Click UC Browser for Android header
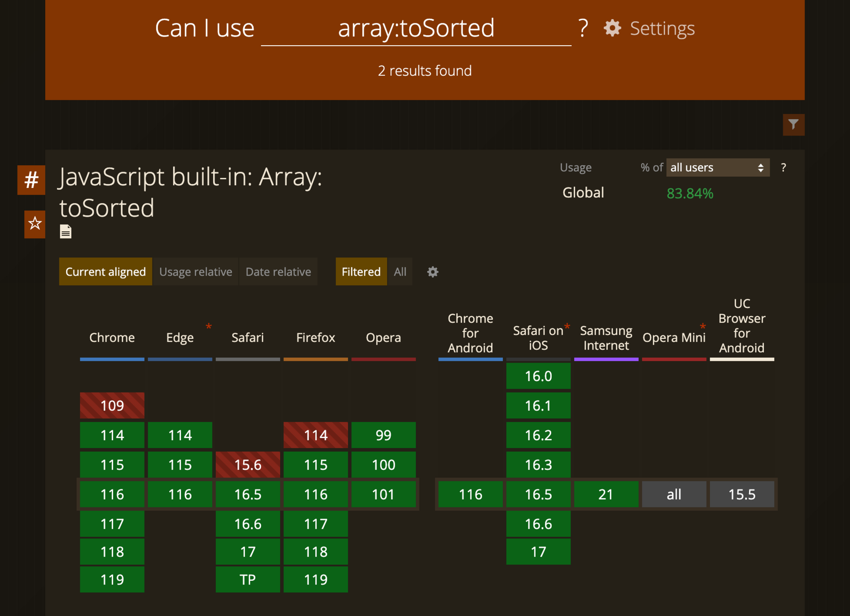Screen dimensions: 850x616 742,326
